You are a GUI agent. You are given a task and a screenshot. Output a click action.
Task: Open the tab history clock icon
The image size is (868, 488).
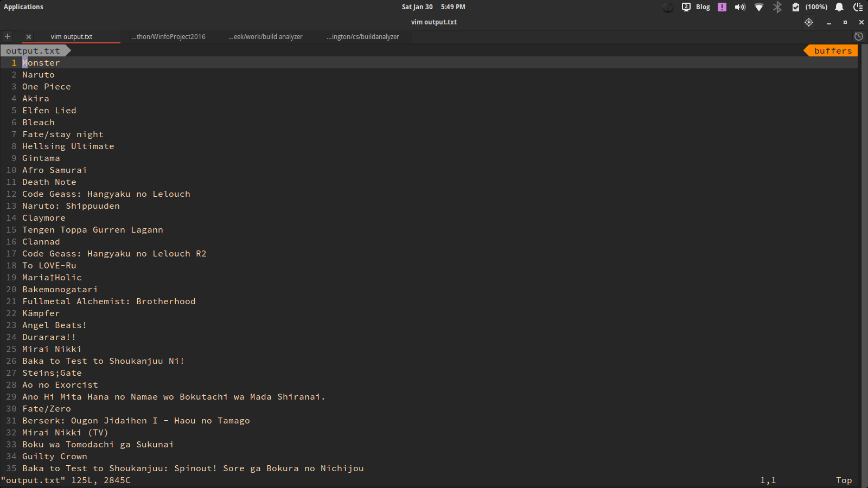(859, 36)
